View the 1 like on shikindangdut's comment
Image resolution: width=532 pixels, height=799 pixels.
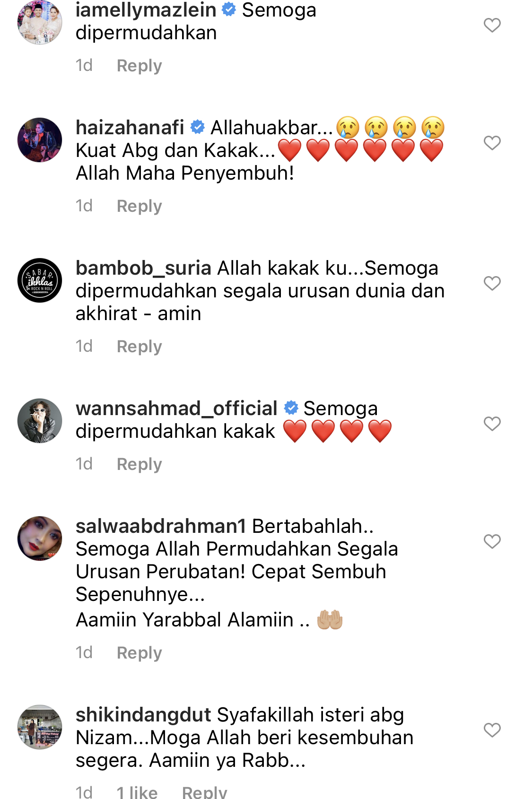137,792
